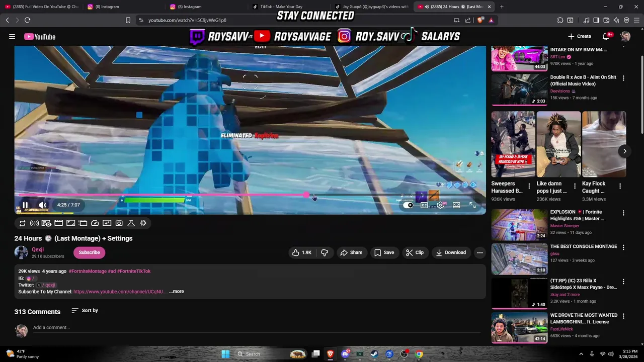This screenshot has width=644, height=362.
Task: Open Brave wallet icon
Action: coord(606,20)
